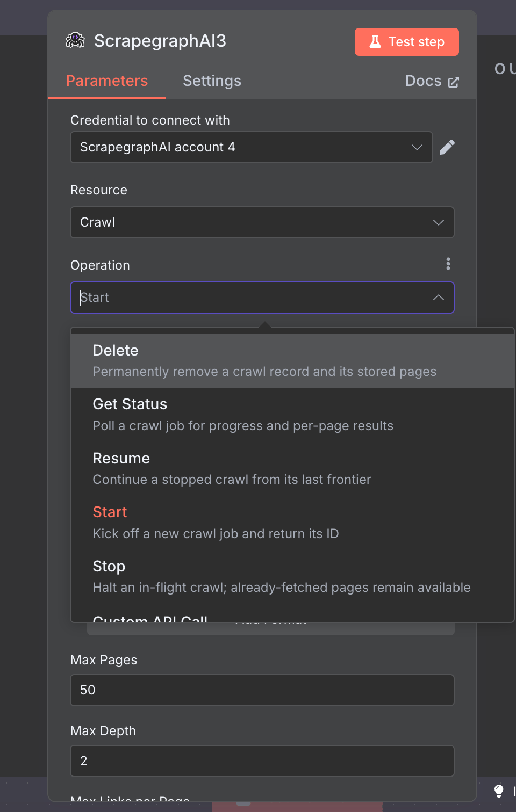Choose the Start operation option
This screenshot has height=812, width=516.
tap(292, 523)
